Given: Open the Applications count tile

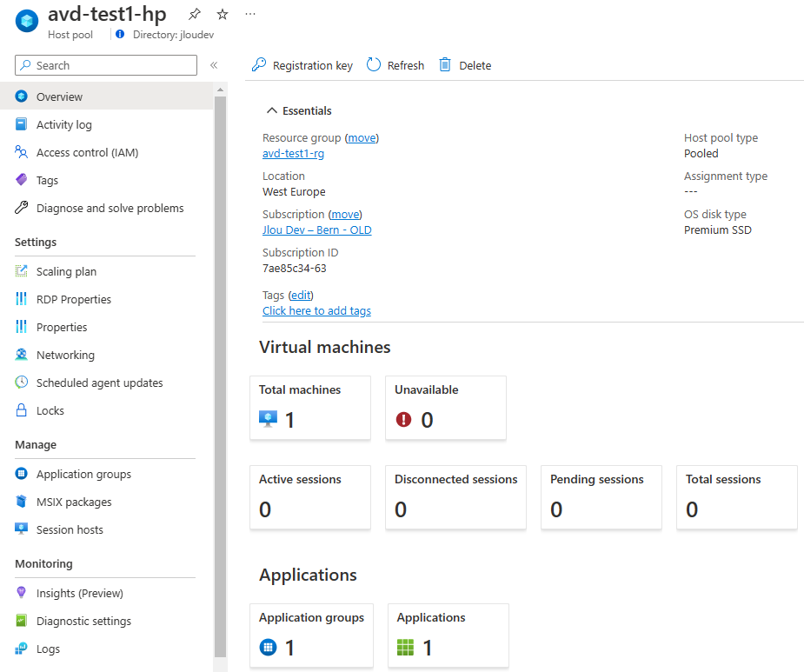Looking at the screenshot, I should [x=449, y=635].
